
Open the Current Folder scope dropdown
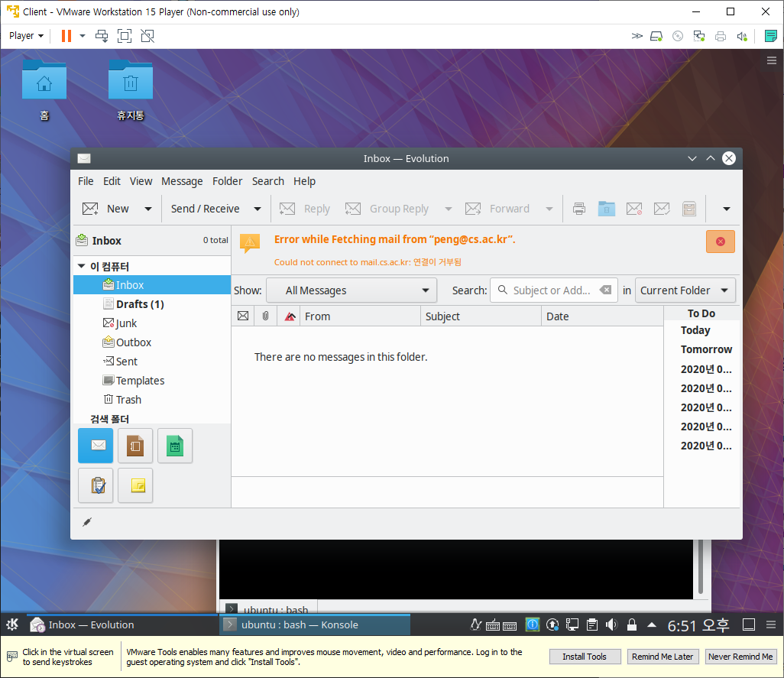(685, 290)
